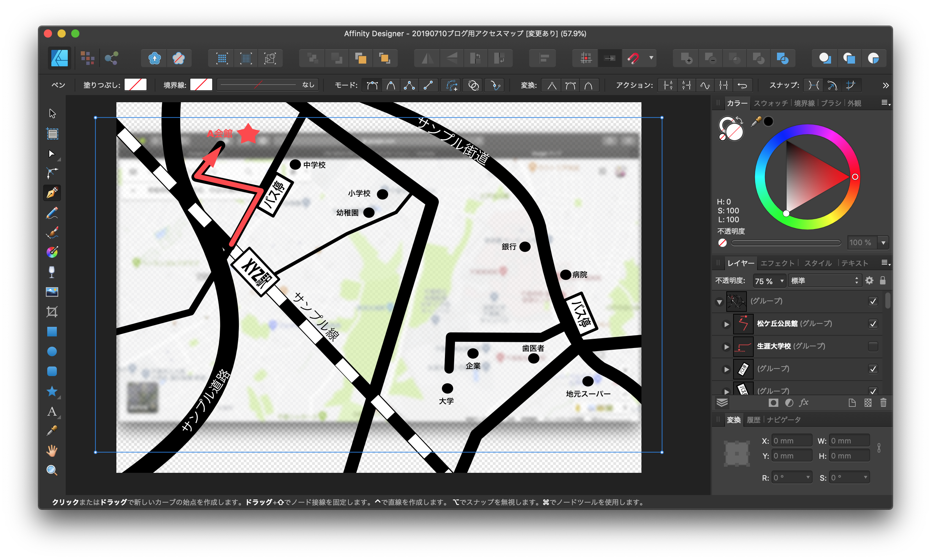Open the layer opacity 75 % dropdown
Screen dimensions: 931x560
coord(781,281)
